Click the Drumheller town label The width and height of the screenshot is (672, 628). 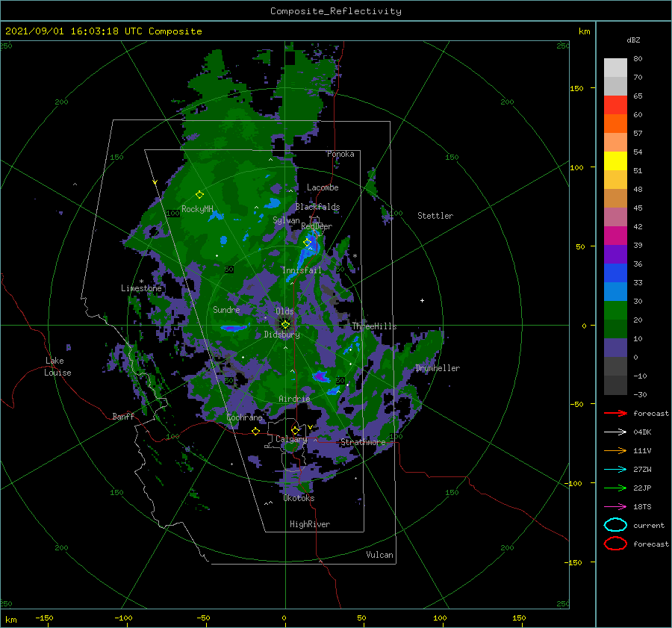(x=438, y=368)
